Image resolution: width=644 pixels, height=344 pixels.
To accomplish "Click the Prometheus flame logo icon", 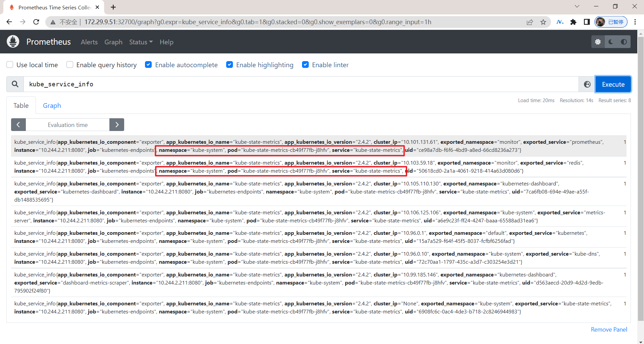I will point(13,42).
